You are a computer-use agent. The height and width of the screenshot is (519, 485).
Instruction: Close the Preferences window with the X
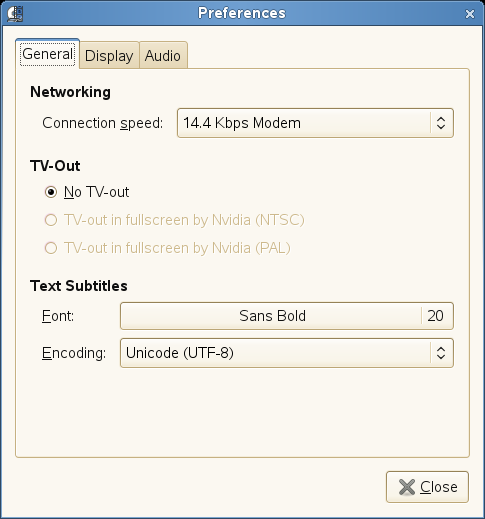point(470,14)
